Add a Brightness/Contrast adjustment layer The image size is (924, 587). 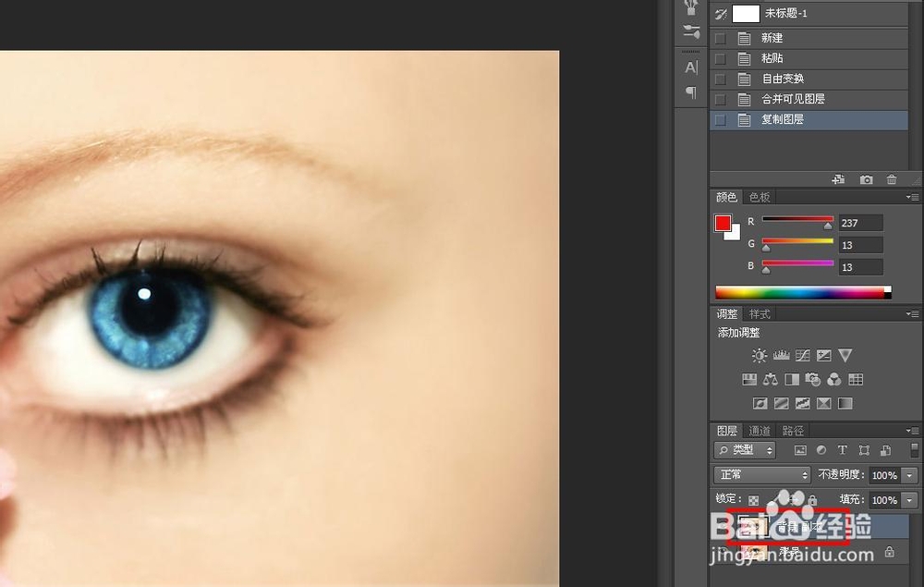pos(760,355)
